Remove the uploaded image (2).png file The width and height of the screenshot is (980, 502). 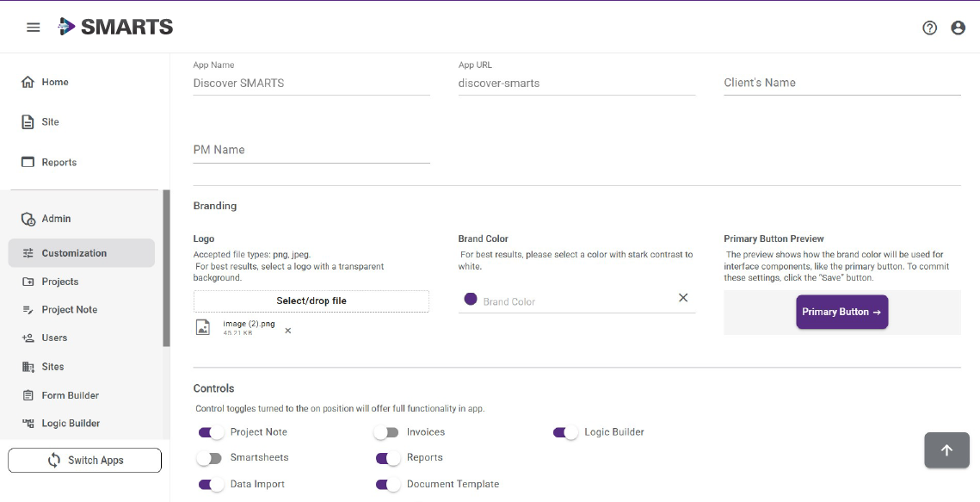pyautogui.click(x=288, y=331)
